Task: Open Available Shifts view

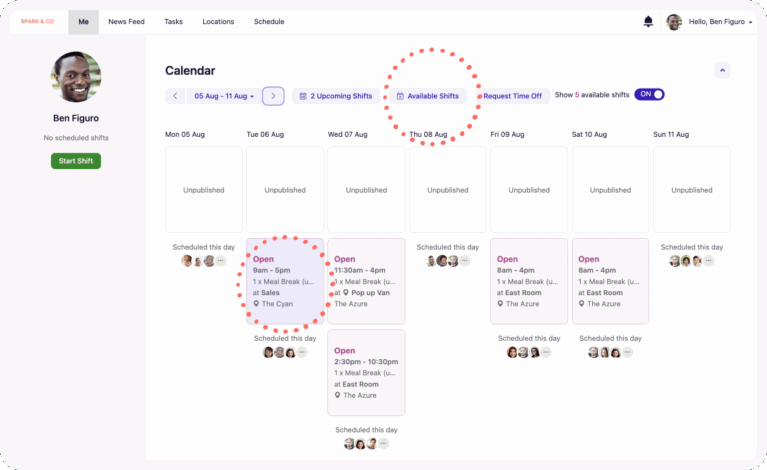Action: 428,96
